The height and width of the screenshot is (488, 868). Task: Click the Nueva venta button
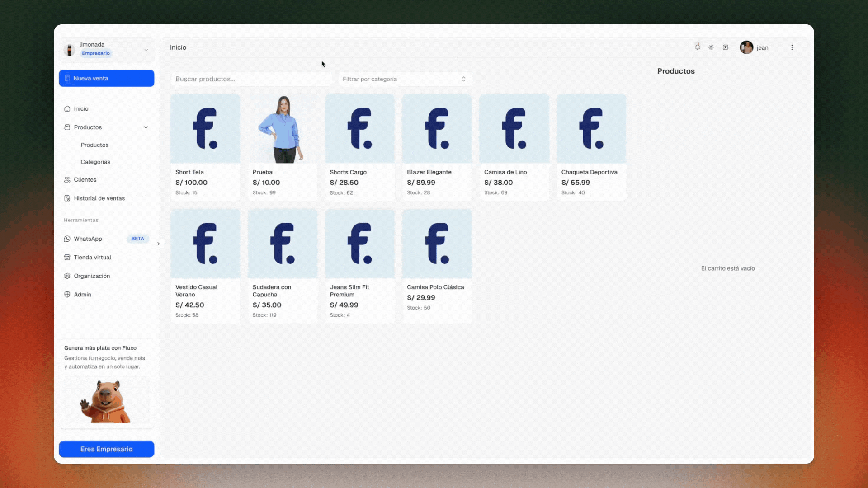(107, 78)
